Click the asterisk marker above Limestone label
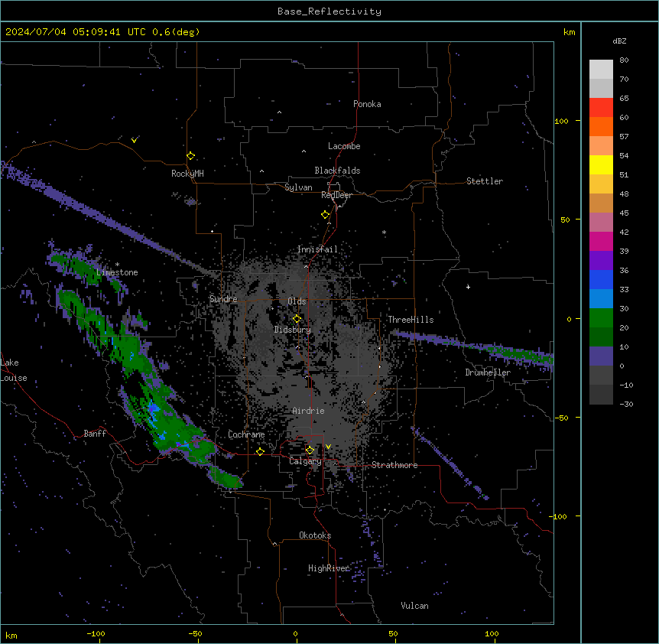 pyautogui.click(x=117, y=265)
